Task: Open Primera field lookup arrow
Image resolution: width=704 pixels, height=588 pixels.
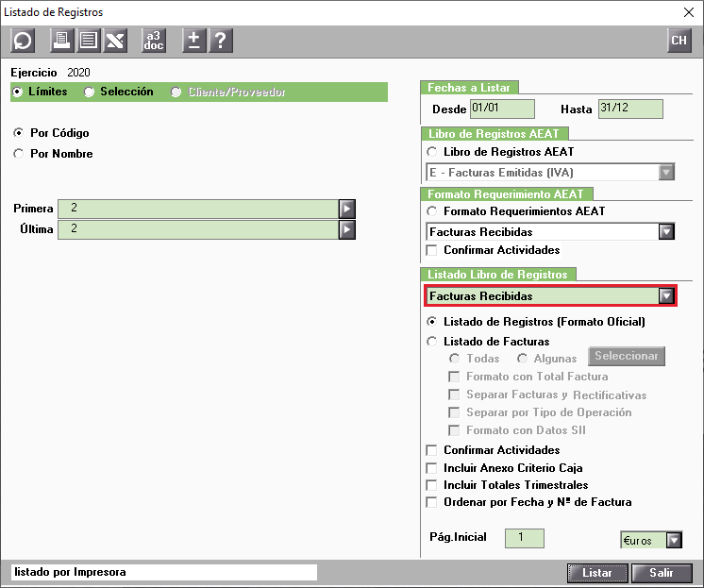Action: pos(347,209)
